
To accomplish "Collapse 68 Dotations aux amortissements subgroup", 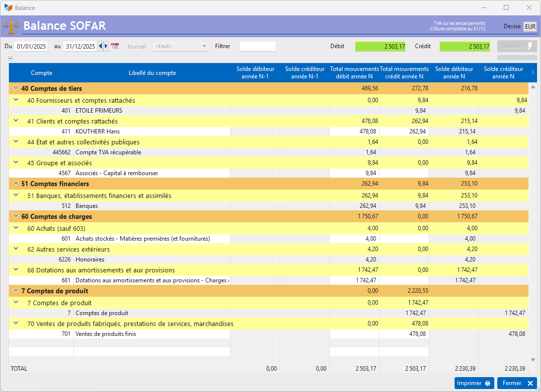I will point(16,269).
